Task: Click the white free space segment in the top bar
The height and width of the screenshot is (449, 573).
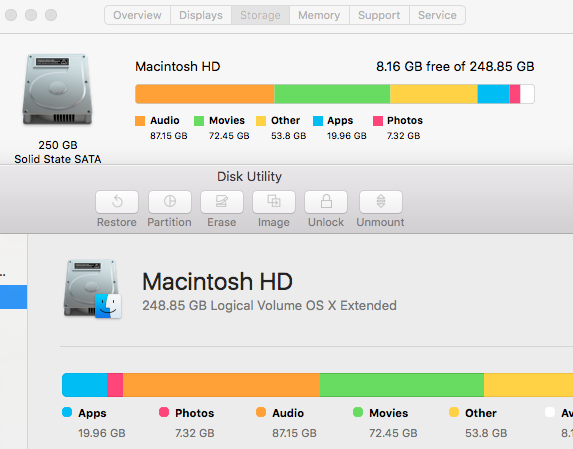Action: pyautogui.click(x=527, y=94)
